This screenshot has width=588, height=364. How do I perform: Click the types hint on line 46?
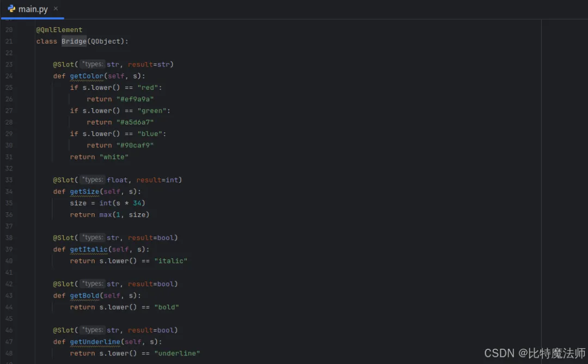point(92,330)
